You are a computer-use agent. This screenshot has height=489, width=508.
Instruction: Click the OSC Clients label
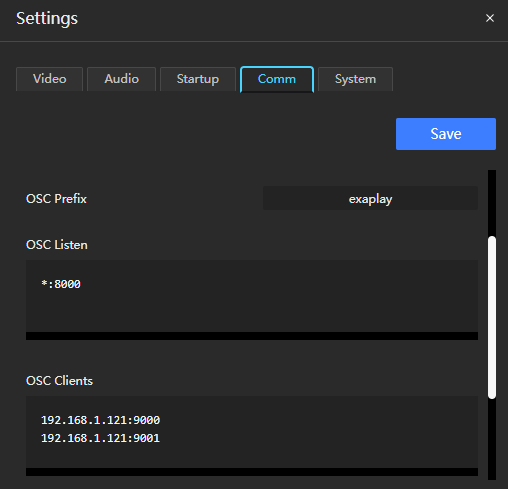click(59, 381)
